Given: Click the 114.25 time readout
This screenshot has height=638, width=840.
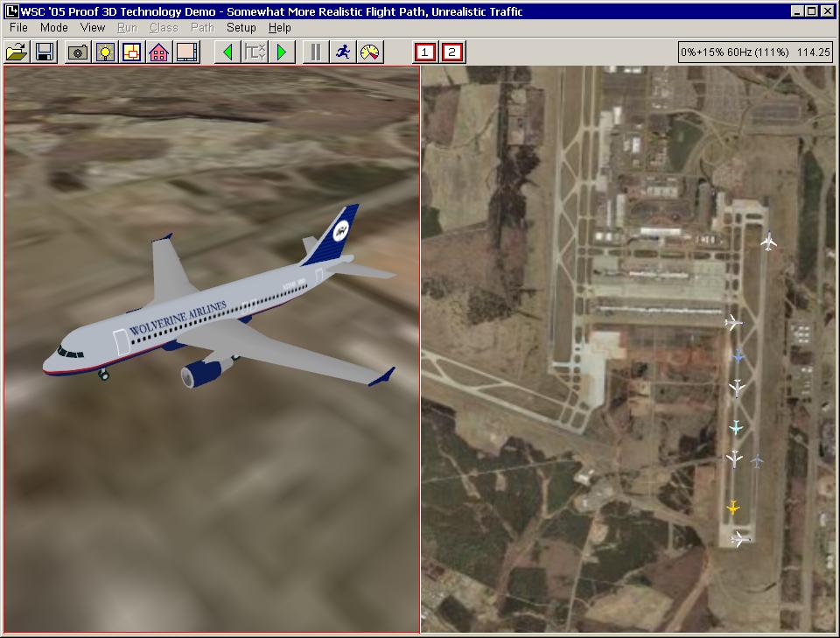Looking at the screenshot, I should tap(813, 53).
